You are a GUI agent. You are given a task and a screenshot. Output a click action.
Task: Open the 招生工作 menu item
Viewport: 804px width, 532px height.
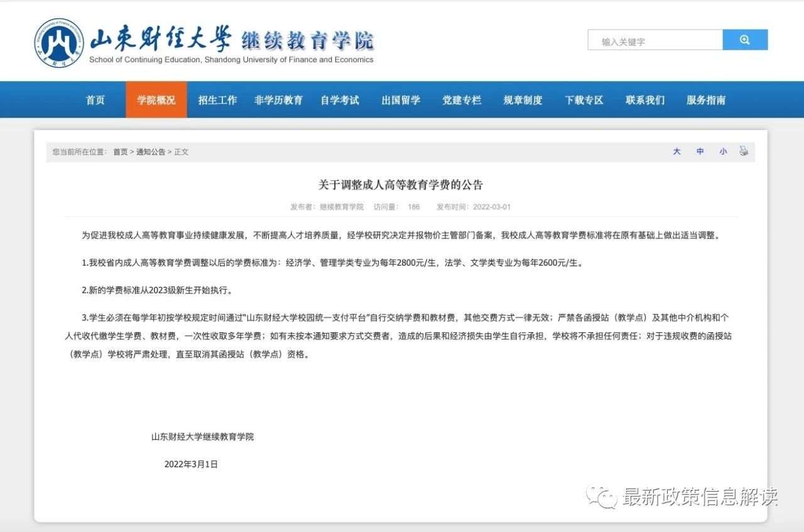pos(217,100)
